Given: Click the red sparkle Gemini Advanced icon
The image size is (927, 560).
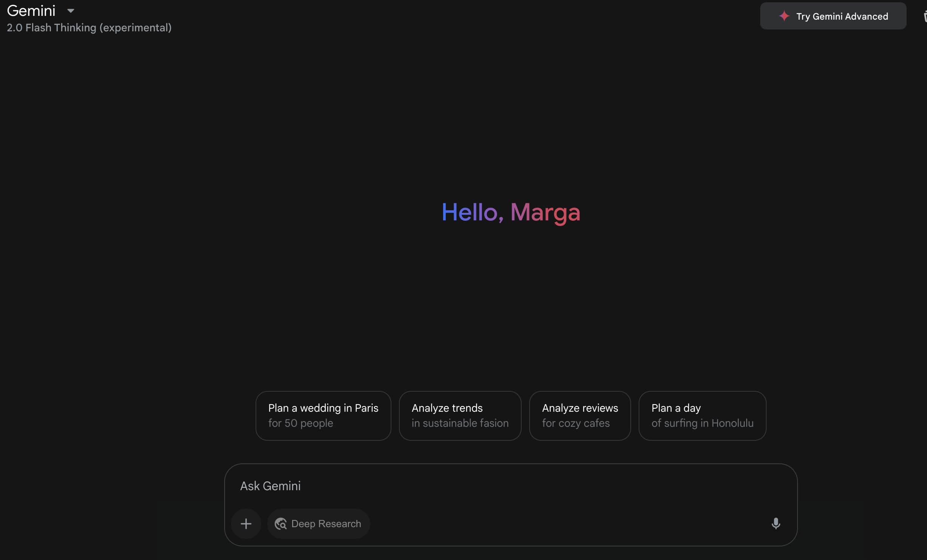Looking at the screenshot, I should pos(784,16).
